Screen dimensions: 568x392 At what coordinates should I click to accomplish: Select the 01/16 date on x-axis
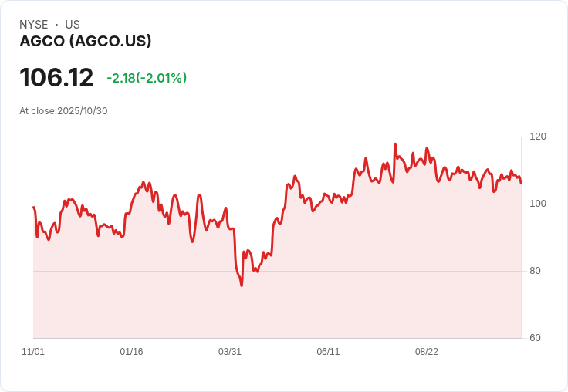tap(131, 352)
